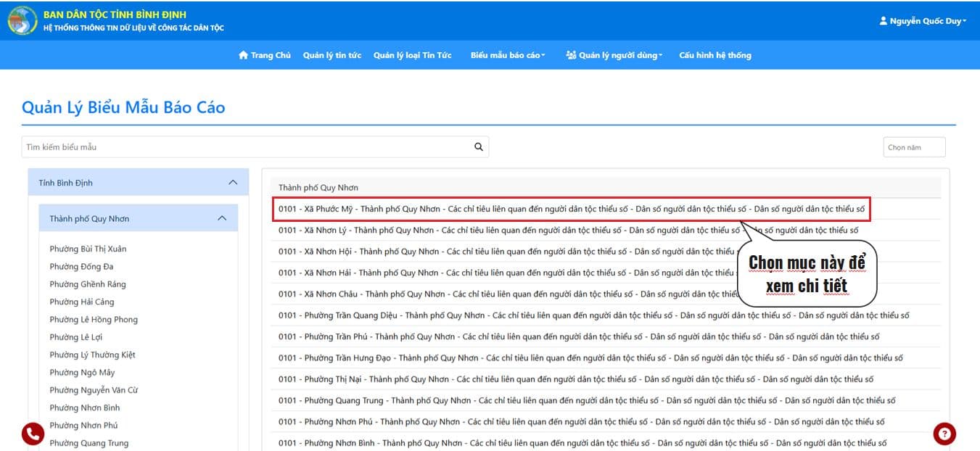Open the 0101 Phường Trần Hưng Đạo report

click(x=590, y=357)
